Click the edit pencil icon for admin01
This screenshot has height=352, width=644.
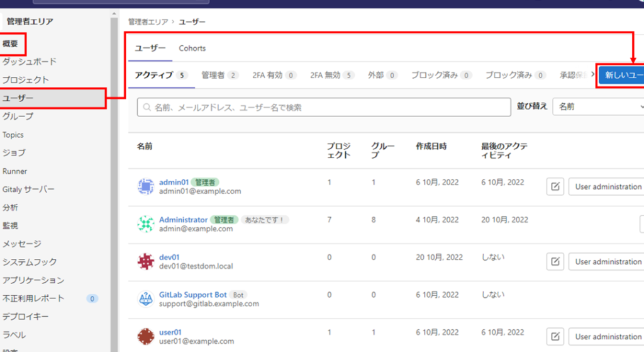(x=555, y=187)
